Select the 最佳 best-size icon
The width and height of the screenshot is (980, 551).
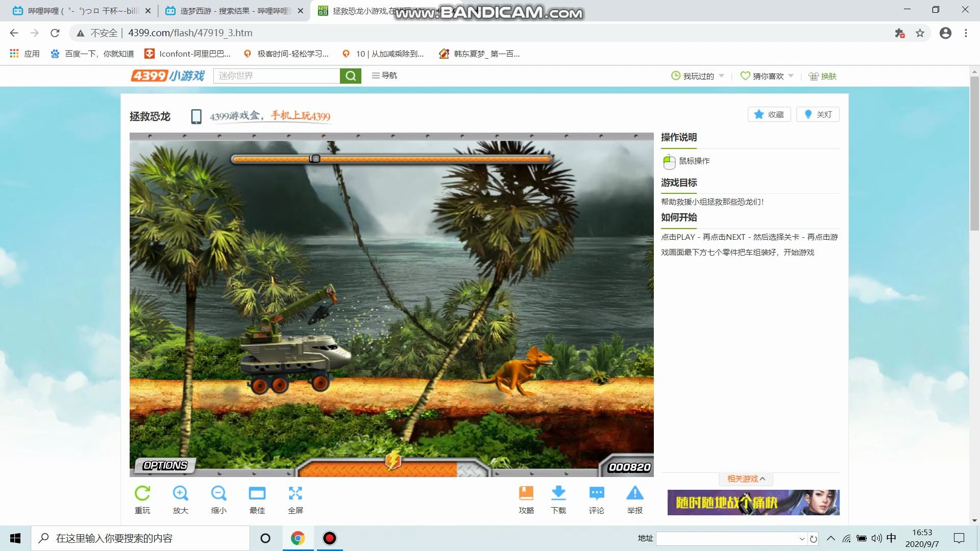[257, 493]
